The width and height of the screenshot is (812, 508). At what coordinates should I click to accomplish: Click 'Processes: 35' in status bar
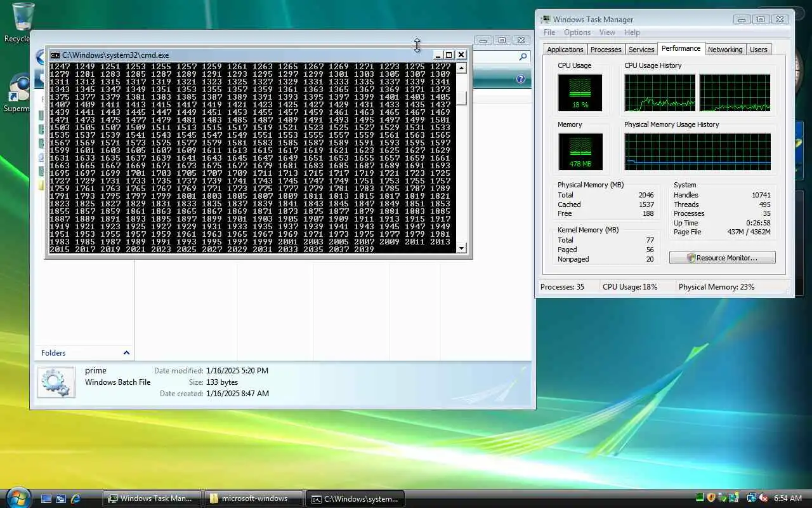[562, 287]
